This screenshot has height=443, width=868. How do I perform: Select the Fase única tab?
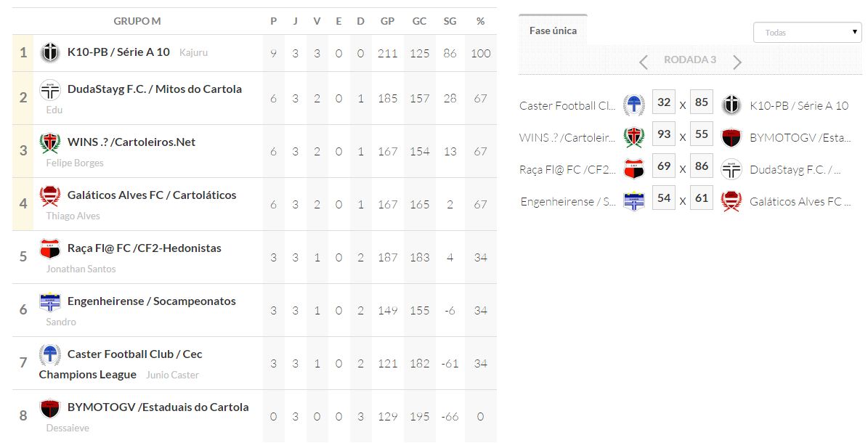pyautogui.click(x=553, y=31)
